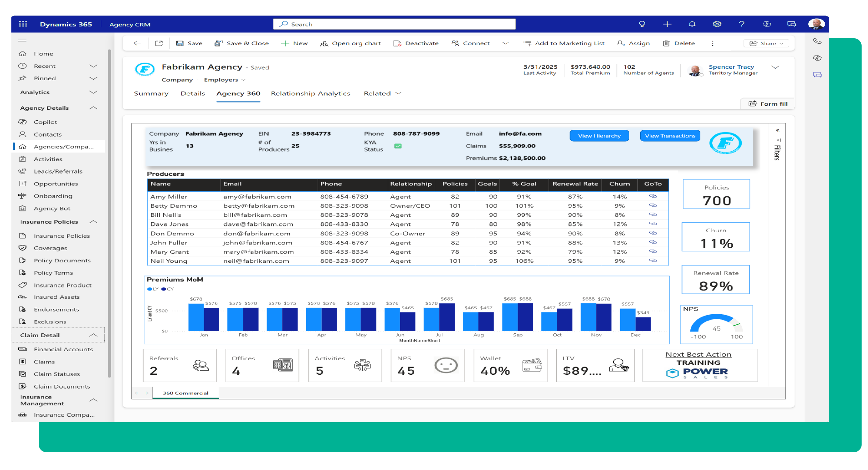This screenshot has width=868, height=470.
Task: Click the lightbulb assistant icon
Action: 642,24
